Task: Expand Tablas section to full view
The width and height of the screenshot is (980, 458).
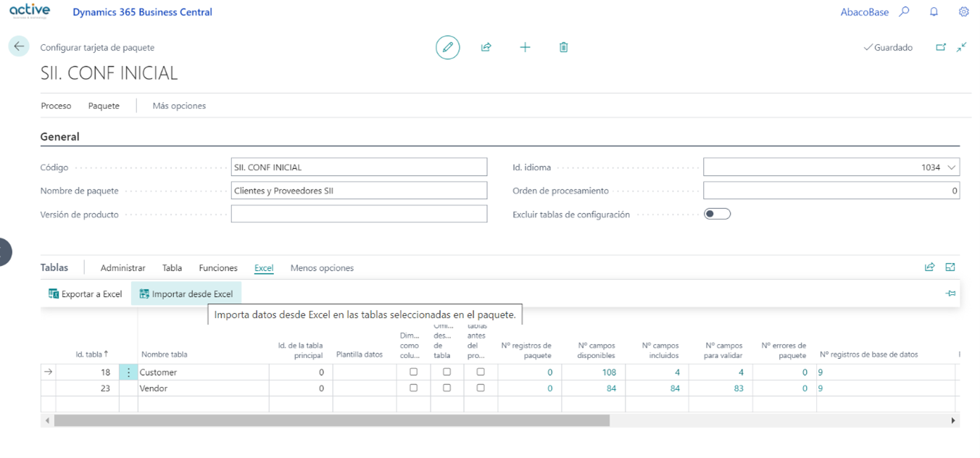Action: click(x=950, y=267)
